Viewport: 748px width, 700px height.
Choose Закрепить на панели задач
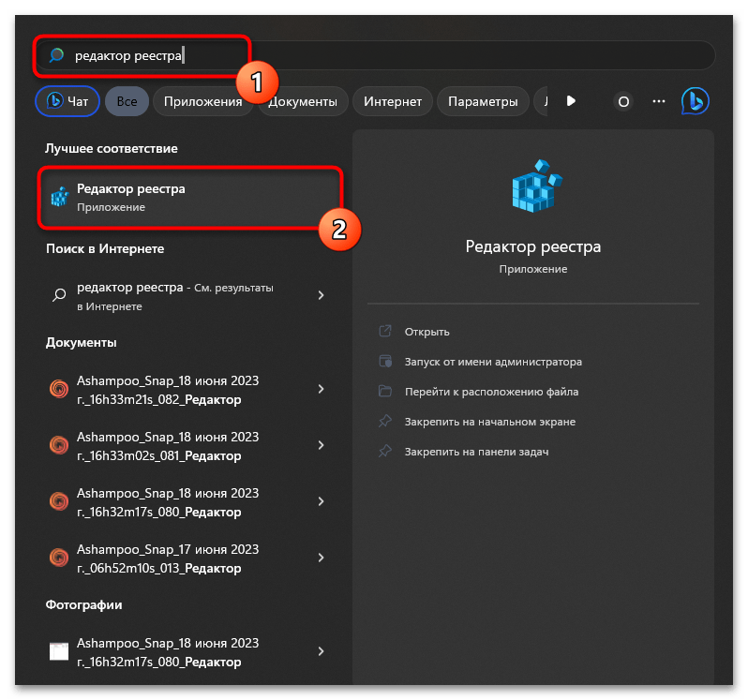476,452
